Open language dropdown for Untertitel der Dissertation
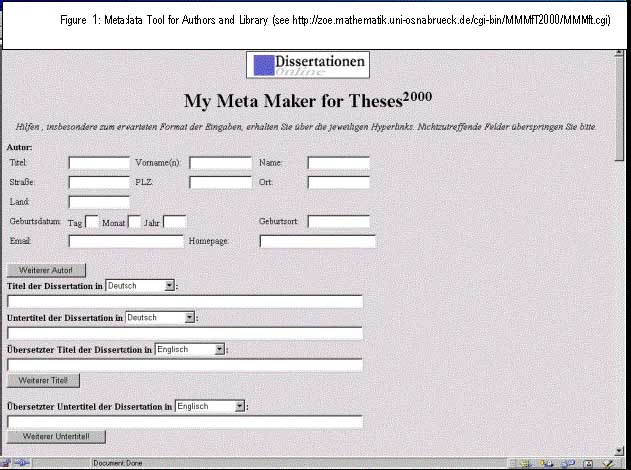This screenshot has height=470, width=631. pyautogui.click(x=160, y=317)
